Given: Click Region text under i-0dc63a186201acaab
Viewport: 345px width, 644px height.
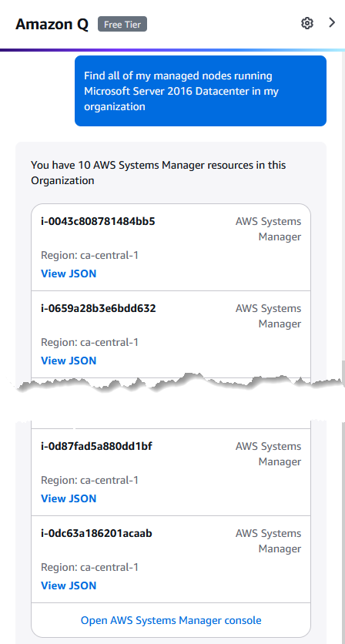Looking at the screenshot, I should (89, 568).
